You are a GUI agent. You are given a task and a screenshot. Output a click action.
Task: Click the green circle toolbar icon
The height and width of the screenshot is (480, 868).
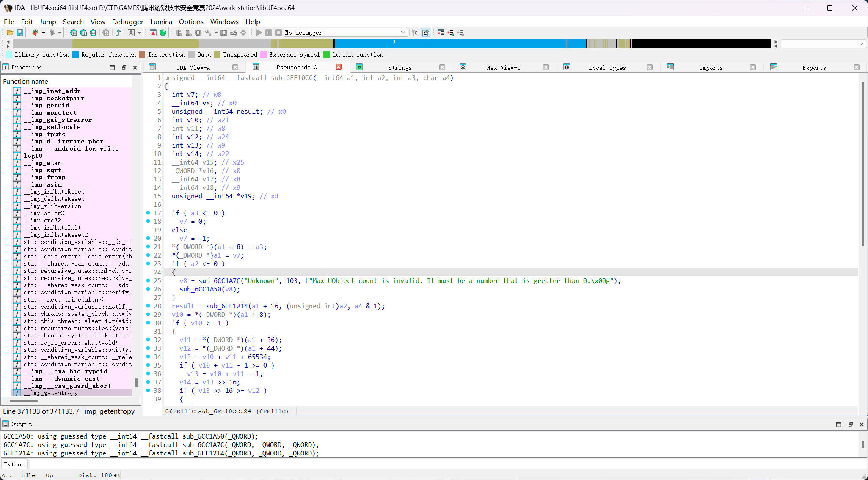click(x=163, y=33)
